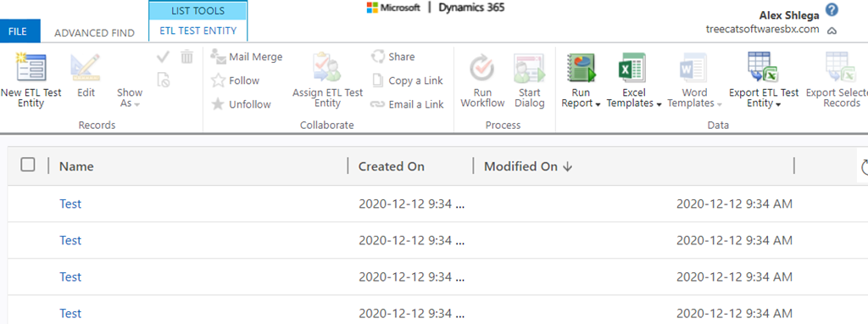The height and width of the screenshot is (324, 868).
Task: Expand the Run Report dropdown arrow
Action: click(598, 104)
